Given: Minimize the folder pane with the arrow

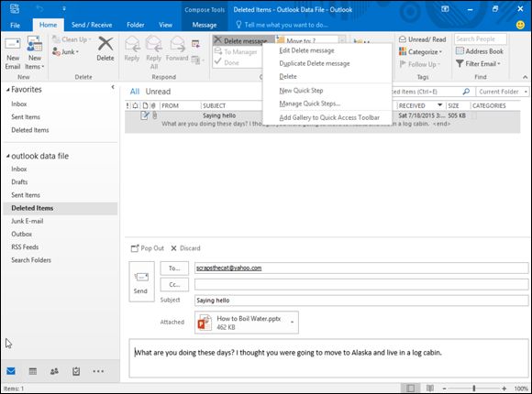Looking at the screenshot, I should click(113, 87).
